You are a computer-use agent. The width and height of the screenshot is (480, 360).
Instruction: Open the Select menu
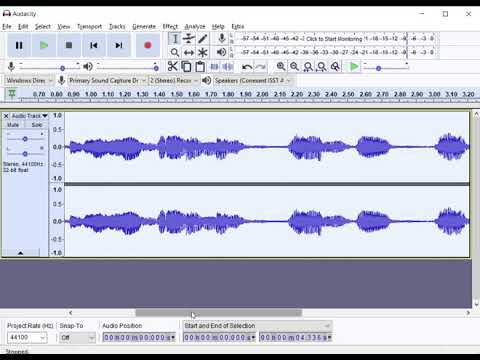[x=43, y=26]
